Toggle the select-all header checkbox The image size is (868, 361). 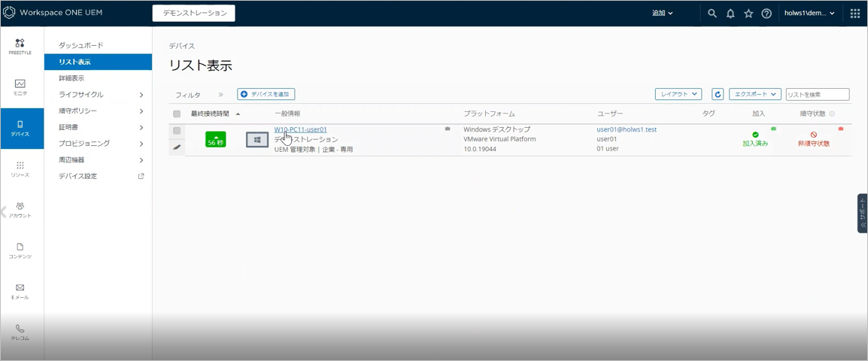[177, 114]
